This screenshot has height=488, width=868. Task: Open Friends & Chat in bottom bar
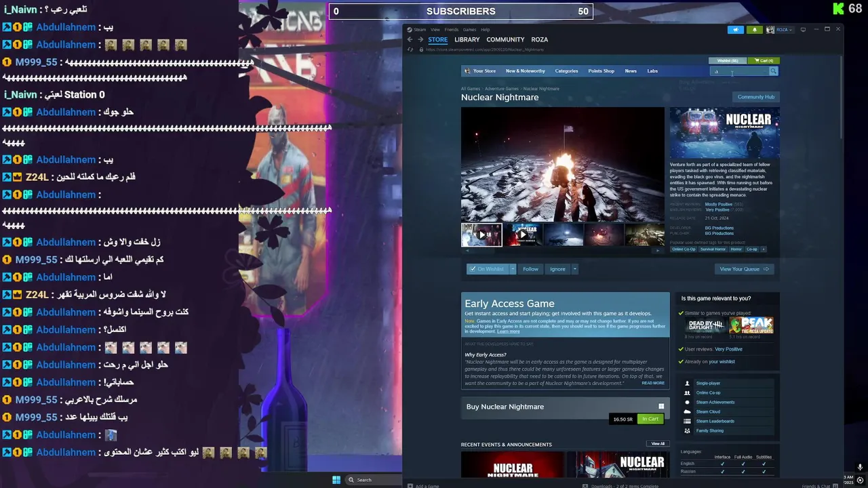coord(819,486)
